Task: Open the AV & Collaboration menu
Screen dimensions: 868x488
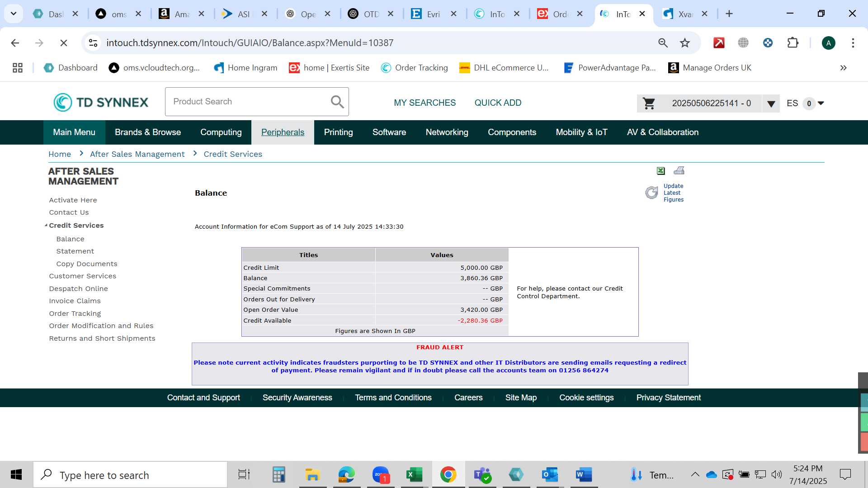Action: (662, 132)
